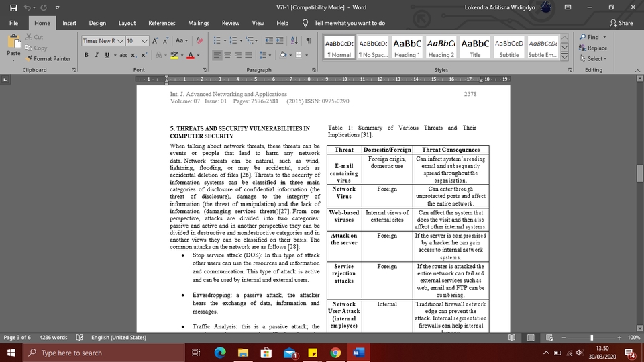Apply the Normal style
This screenshot has width=644, height=362.
pyautogui.click(x=339, y=47)
